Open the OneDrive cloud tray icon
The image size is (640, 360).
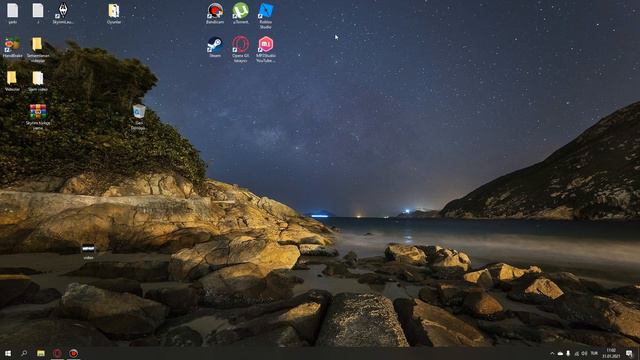pos(560,353)
